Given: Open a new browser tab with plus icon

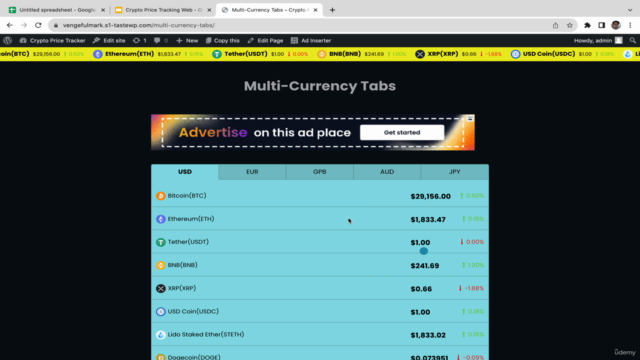Looking at the screenshot, I should point(332,10).
